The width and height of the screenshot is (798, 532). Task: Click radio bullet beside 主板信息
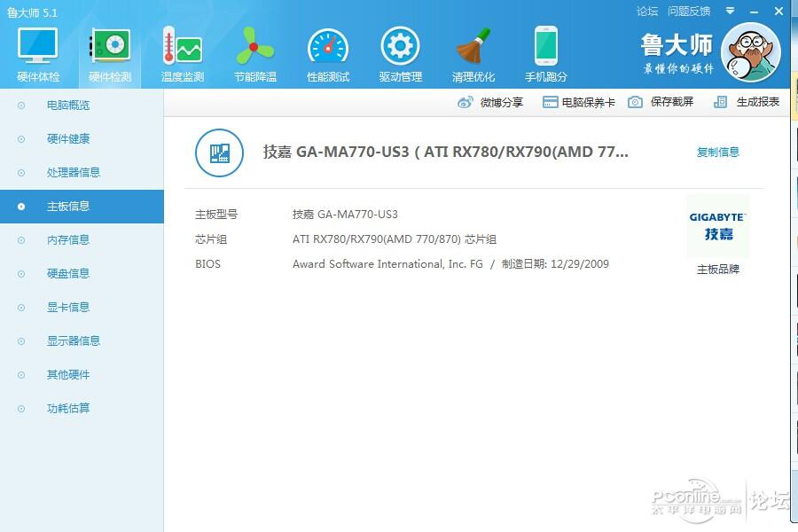click(x=21, y=207)
